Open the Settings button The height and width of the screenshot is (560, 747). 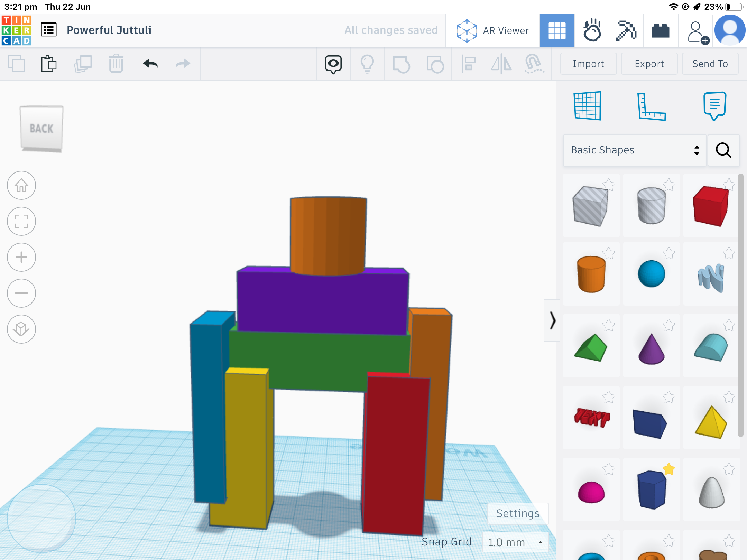[x=517, y=513]
